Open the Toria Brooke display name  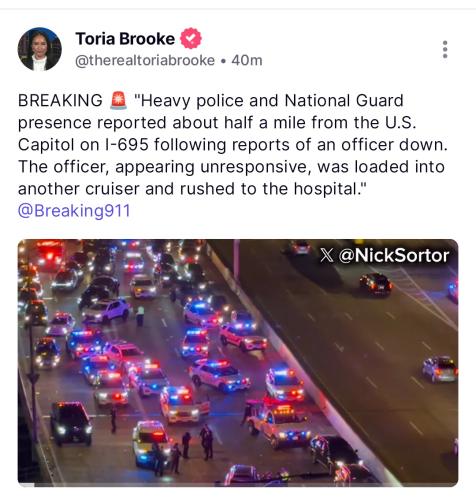click(x=125, y=39)
